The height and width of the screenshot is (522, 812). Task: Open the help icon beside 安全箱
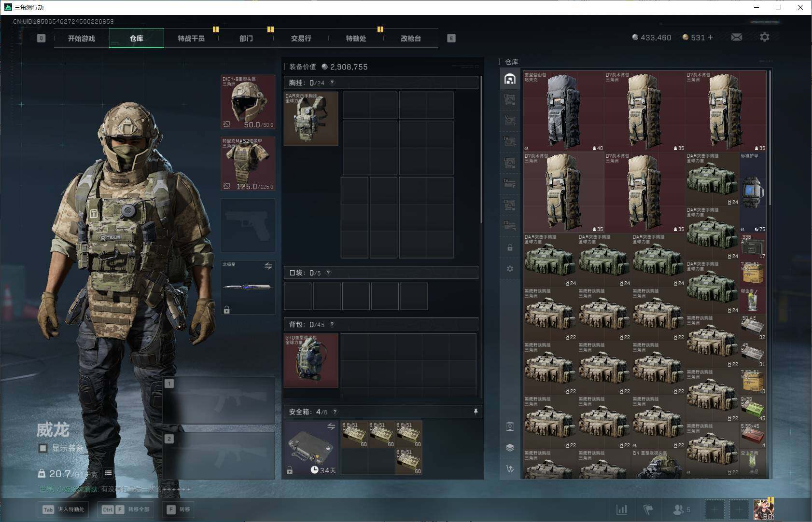click(x=335, y=412)
